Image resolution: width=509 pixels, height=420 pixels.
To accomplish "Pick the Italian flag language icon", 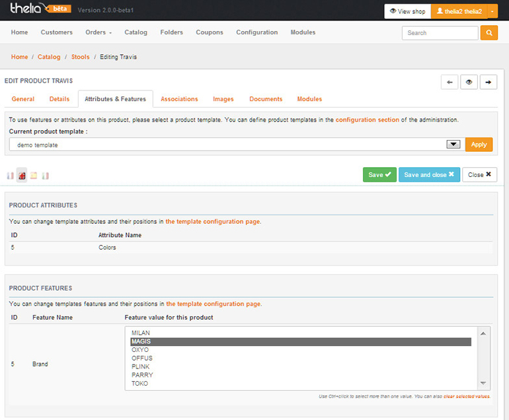I will click(46, 176).
